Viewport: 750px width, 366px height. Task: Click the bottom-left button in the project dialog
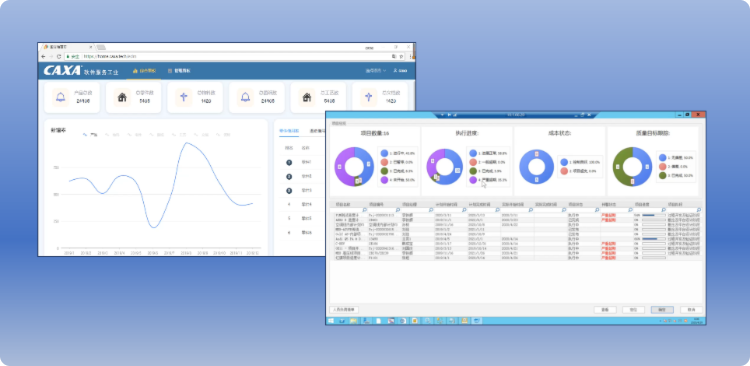point(344,310)
